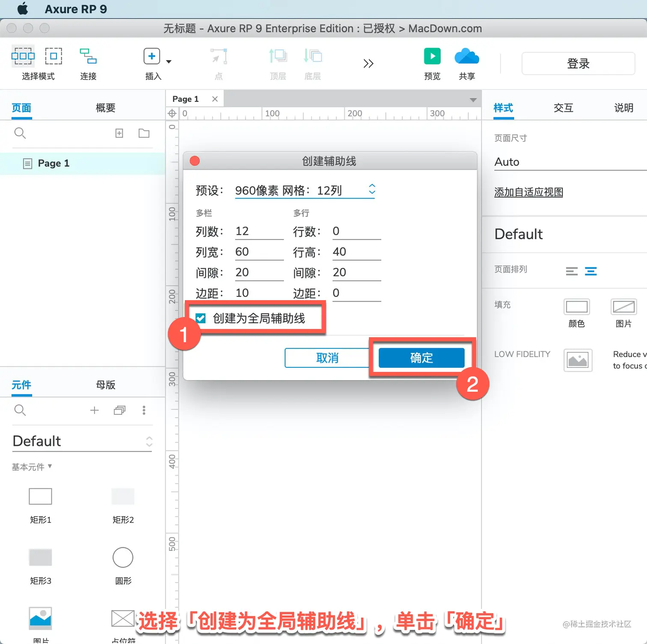The width and height of the screenshot is (647, 644).
Task: Open the fill 图片 image swatch
Action: pyautogui.click(x=623, y=307)
